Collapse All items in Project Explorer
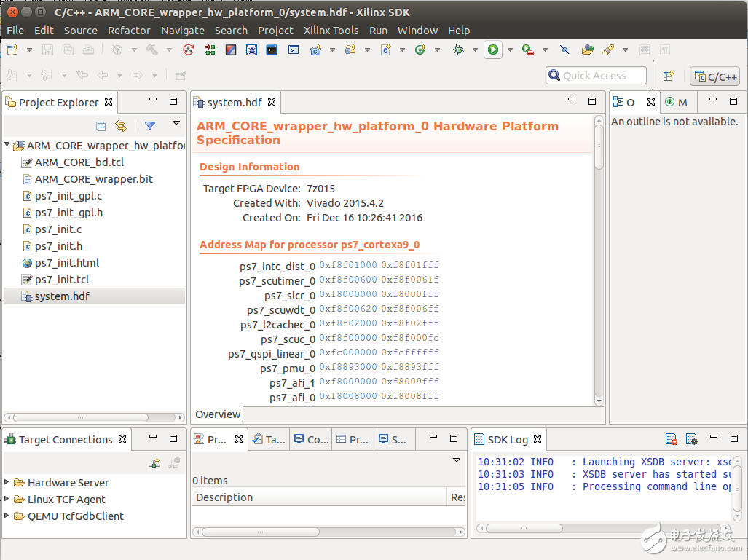The width and height of the screenshot is (748, 560). pyautogui.click(x=101, y=126)
